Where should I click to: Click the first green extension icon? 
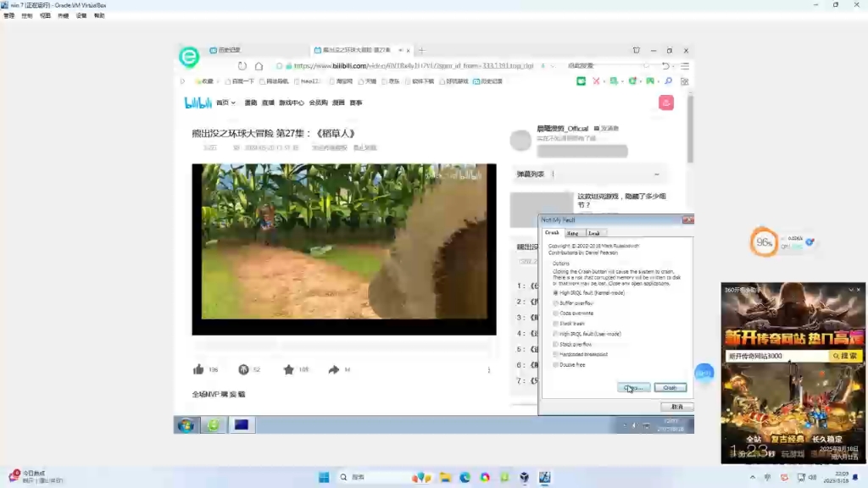[x=581, y=81]
